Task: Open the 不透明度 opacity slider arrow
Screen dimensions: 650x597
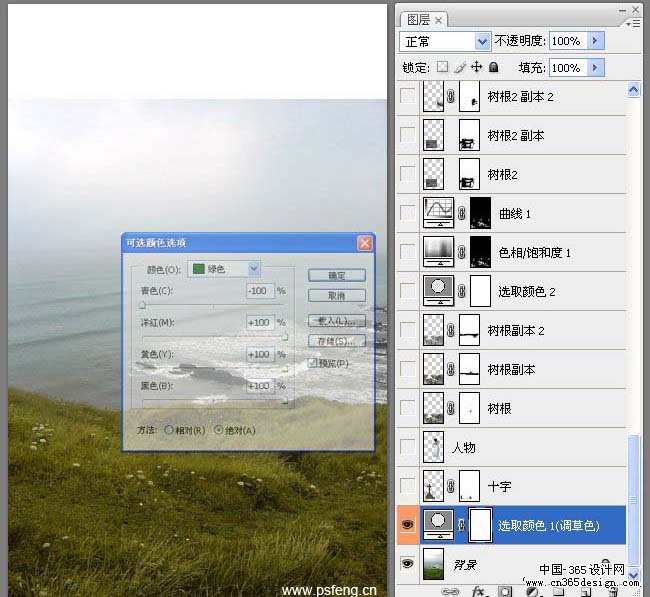Action: click(596, 41)
